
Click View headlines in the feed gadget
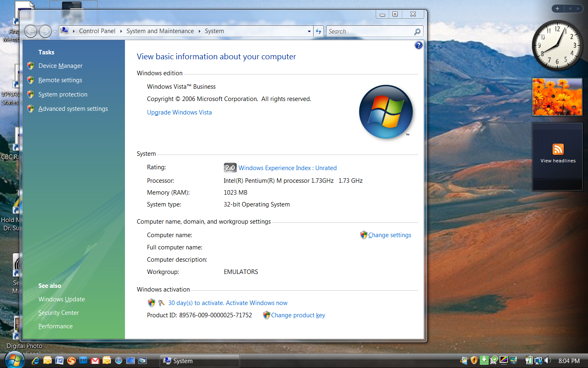coord(558,161)
